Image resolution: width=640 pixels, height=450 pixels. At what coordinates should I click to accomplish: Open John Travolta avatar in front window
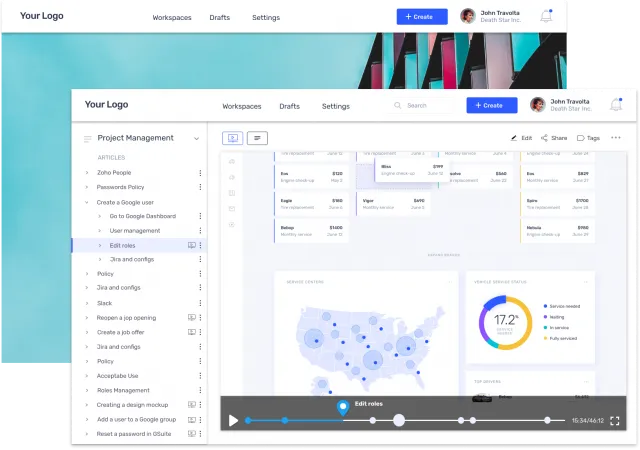click(538, 105)
